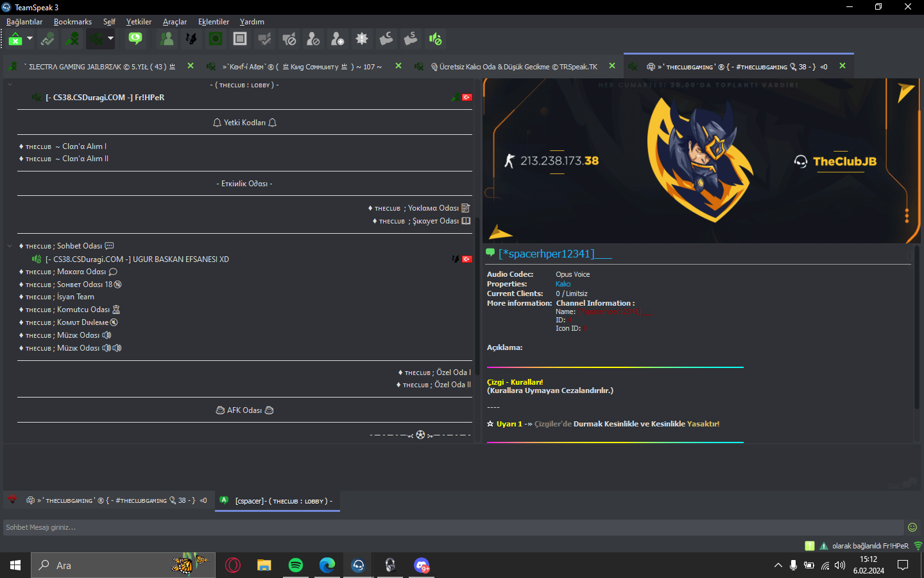Click the megaphone blocked toolbar icon
924x578 pixels.
pos(289,39)
